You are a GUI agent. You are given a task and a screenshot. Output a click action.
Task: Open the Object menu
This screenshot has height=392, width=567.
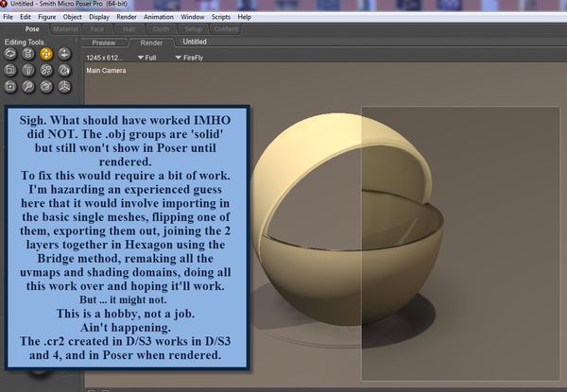pyautogui.click(x=73, y=17)
